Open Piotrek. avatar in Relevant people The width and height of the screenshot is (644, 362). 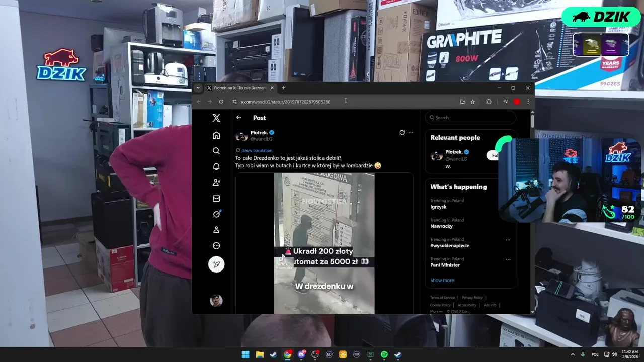point(437,156)
